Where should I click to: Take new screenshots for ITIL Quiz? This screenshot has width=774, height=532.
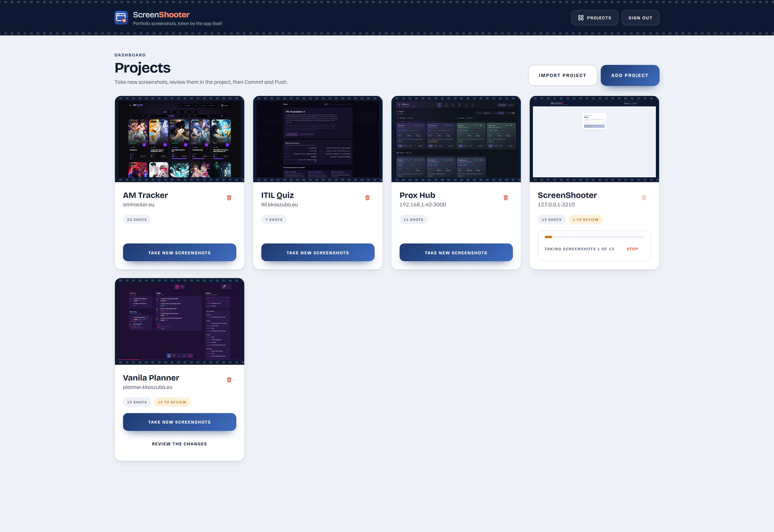(318, 252)
